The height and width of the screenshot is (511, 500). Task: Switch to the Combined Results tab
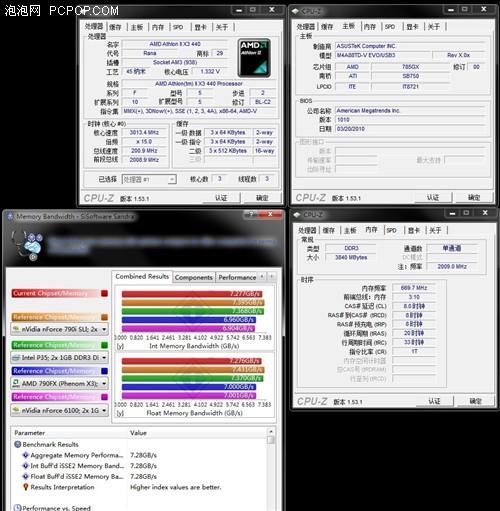(142, 276)
